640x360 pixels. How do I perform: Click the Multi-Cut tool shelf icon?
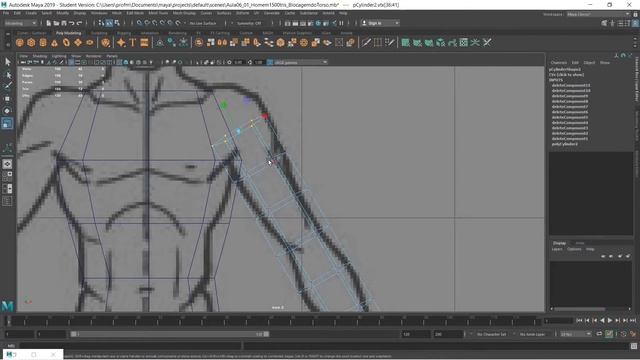pos(366,42)
